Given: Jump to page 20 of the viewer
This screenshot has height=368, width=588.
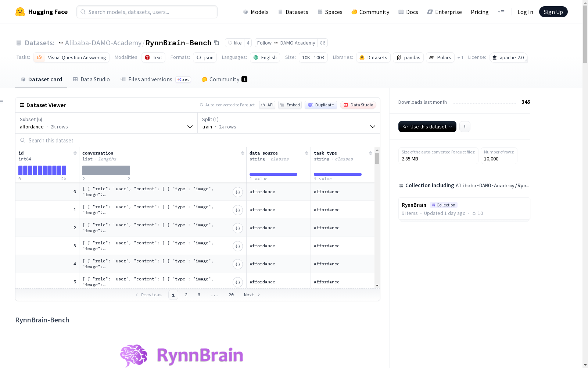Looking at the screenshot, I should click(231, 295).
